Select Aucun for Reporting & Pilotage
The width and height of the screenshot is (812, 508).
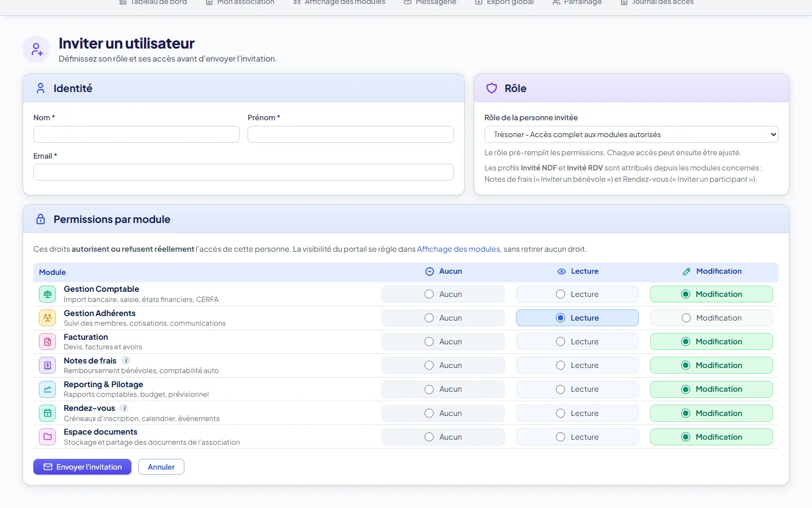(x=443, y=389)
